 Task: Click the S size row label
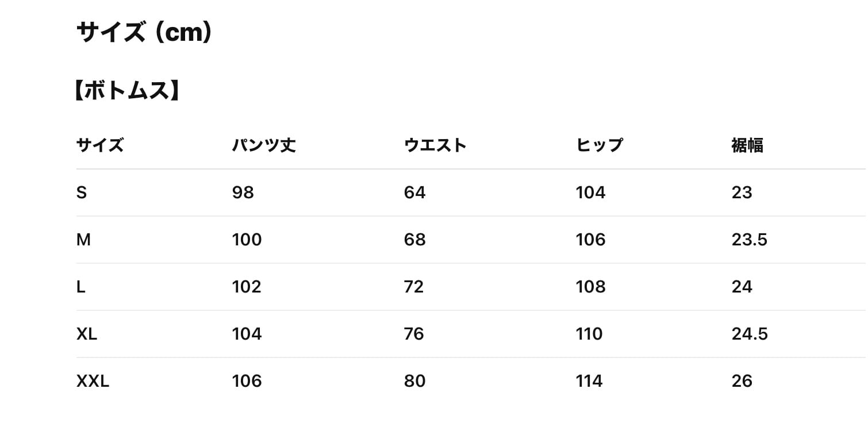click(x=82, y=193)
